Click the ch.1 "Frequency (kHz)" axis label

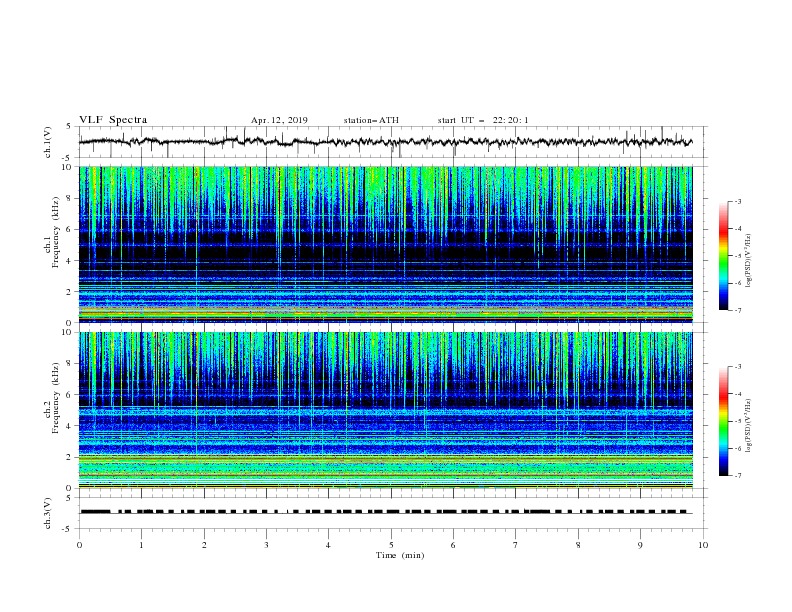coord(56,230)
